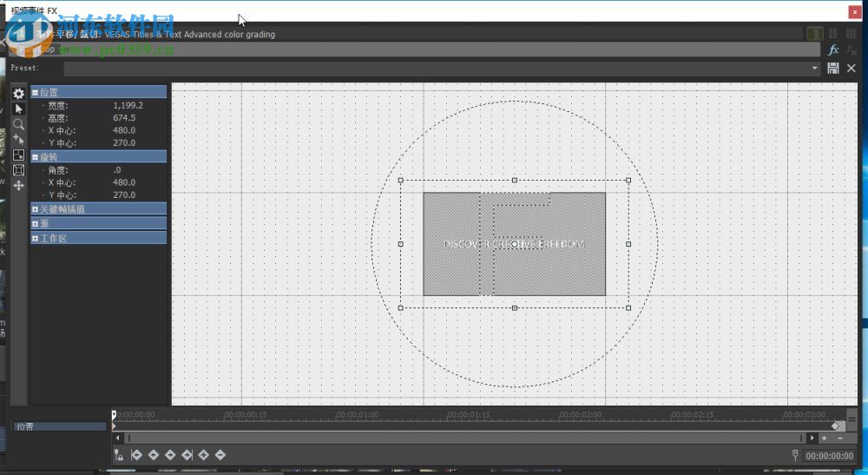Go to previous keyframe

(154, 455)
